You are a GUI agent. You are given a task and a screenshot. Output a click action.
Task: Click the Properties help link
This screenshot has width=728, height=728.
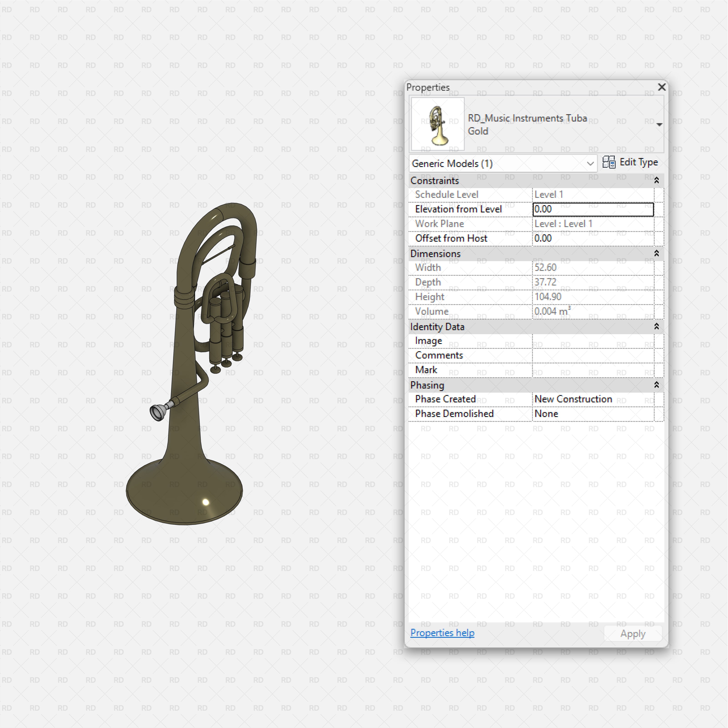442,633
